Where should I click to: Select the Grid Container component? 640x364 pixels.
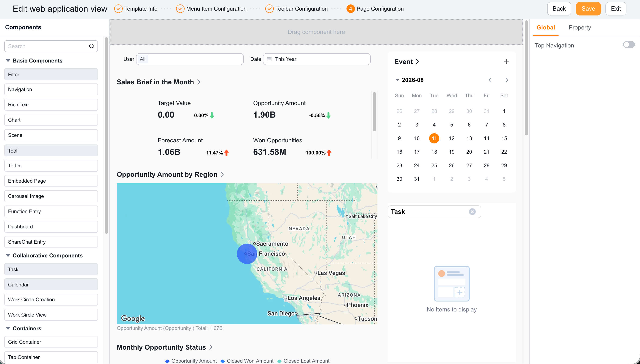pyautogui.click(x=51, y=342)
